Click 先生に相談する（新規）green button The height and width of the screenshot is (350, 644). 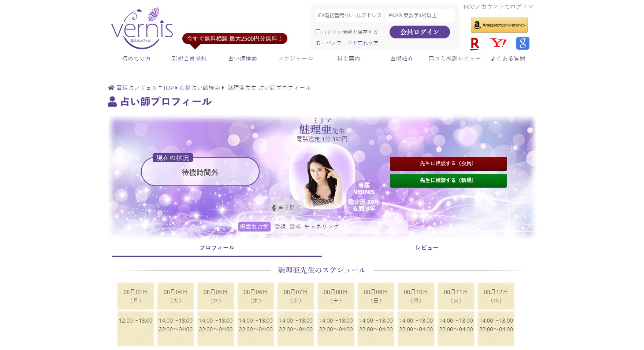tap(448, 180)
